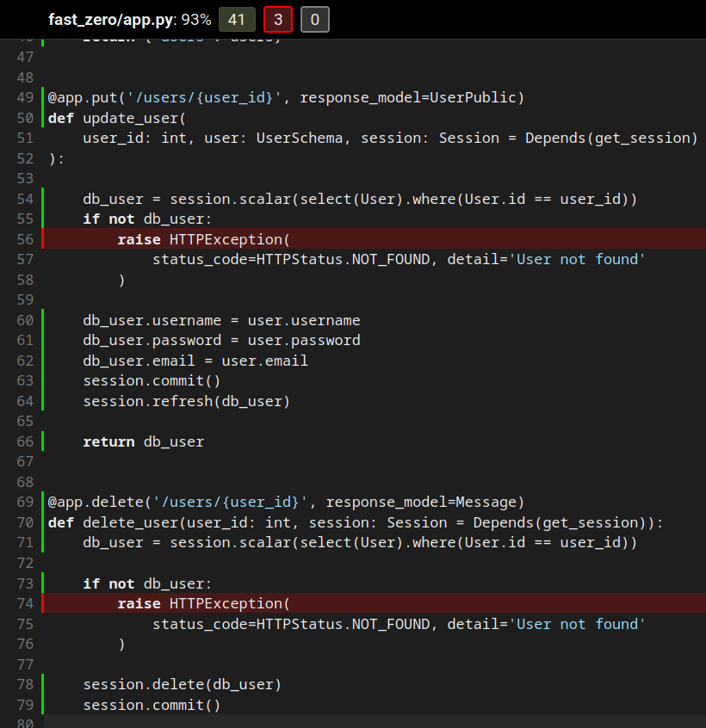Viewport: 706px width, 728px height.
Task: Click the @app.put decorator line
Action: click(285, 97)
